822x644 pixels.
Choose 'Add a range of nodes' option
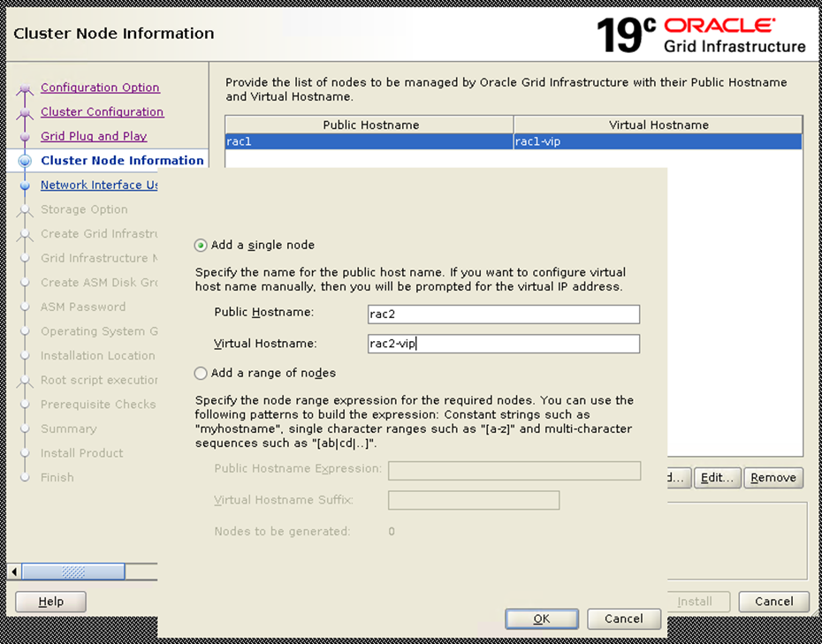(202, 373)
